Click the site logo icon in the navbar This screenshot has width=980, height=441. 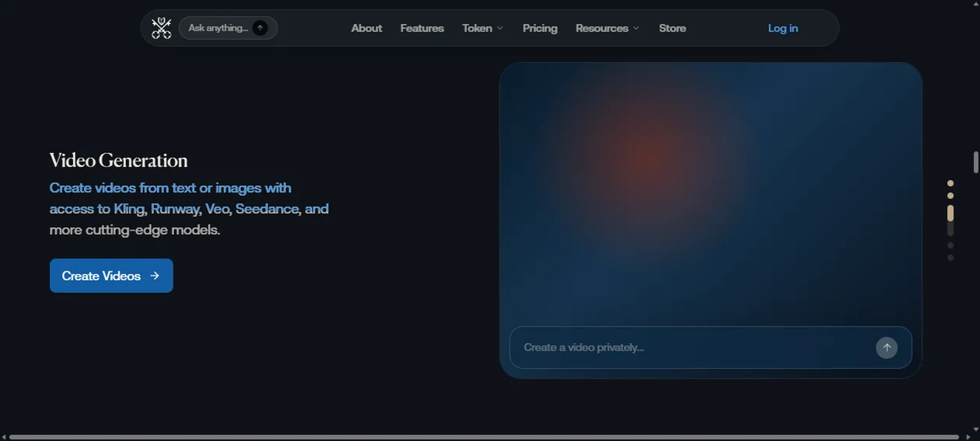162,28
